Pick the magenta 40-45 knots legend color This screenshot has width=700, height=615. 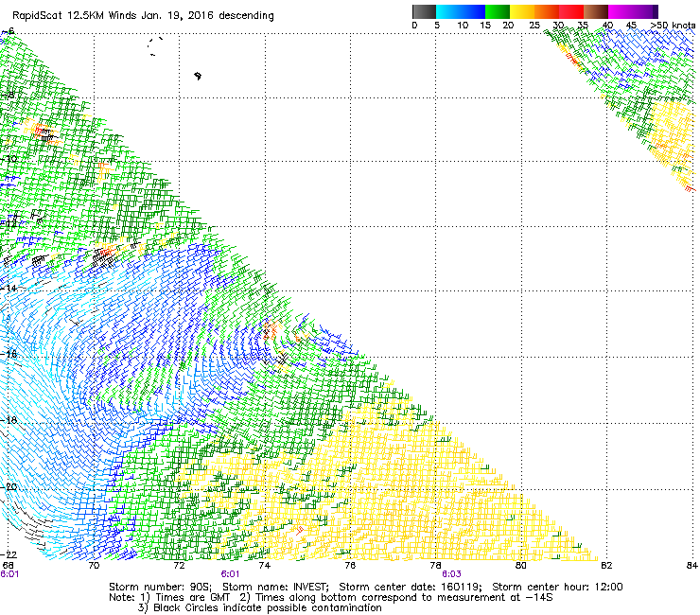pos(621,11)
